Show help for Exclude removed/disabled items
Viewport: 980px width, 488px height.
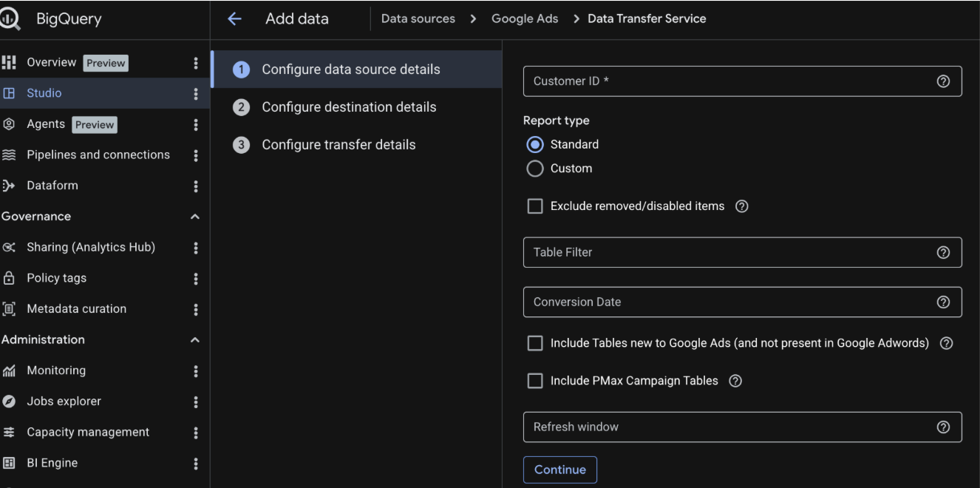pyautogui.click(x=742, y=206)
